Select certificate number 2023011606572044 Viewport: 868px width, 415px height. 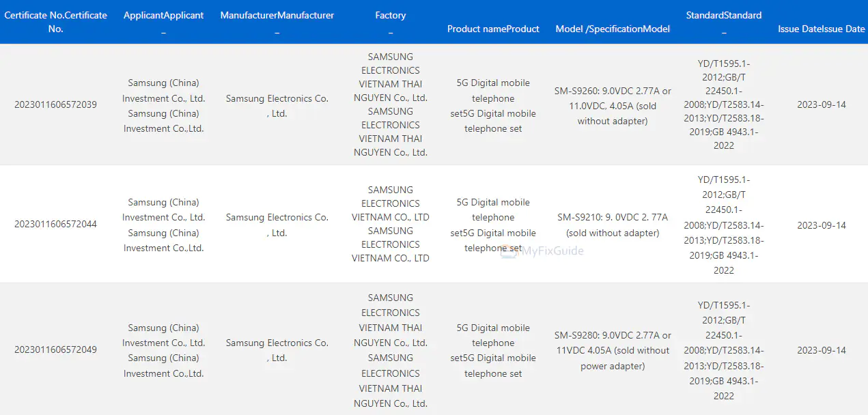click(x=55, y=224)
